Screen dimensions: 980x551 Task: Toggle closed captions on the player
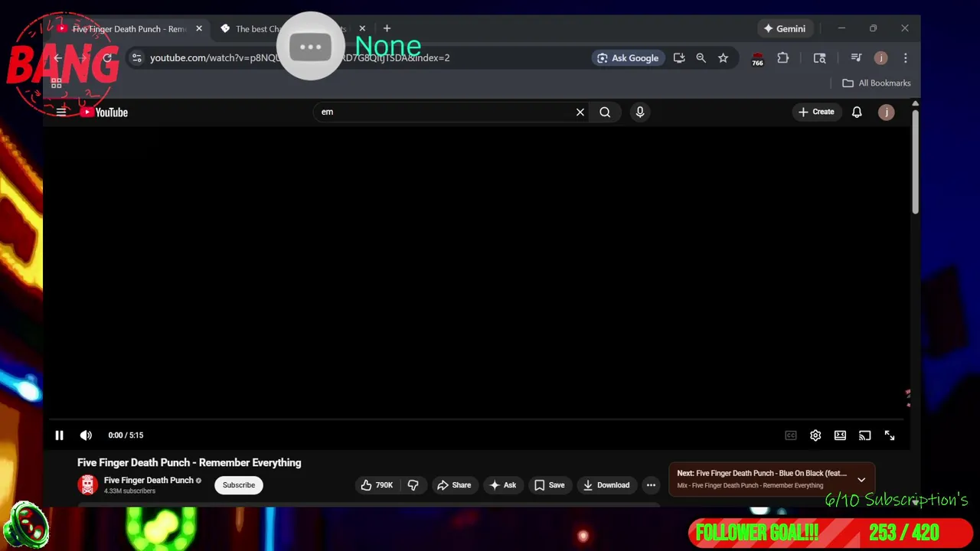click(x=791, y=435)
